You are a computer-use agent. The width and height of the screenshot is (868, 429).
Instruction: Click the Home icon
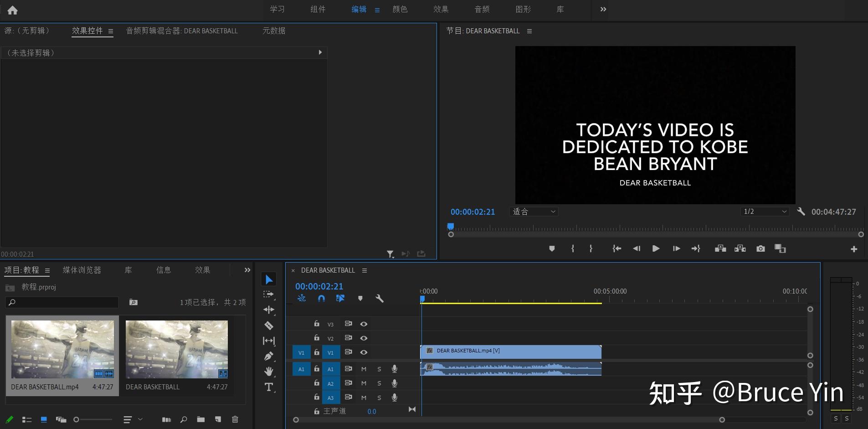point(13,10)
